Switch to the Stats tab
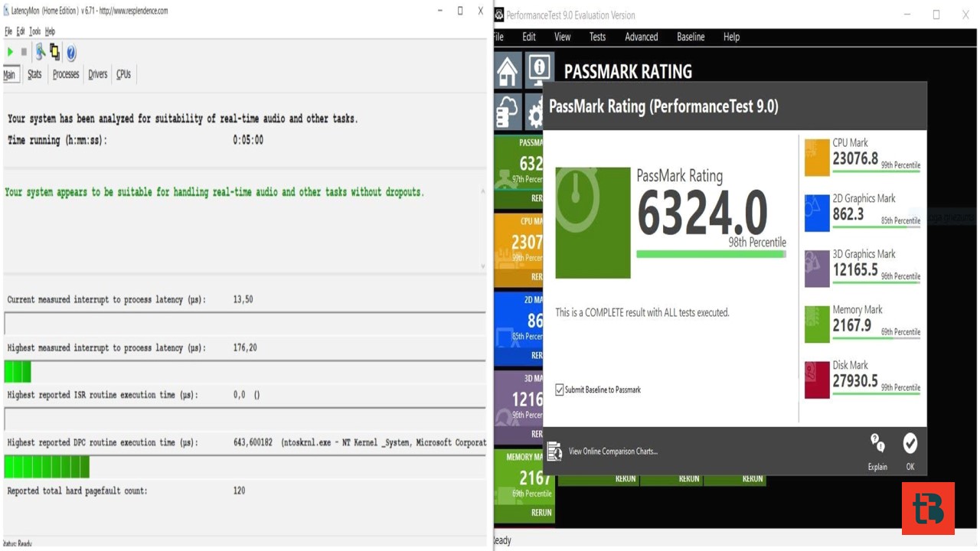The image size is (980, 551). [x=34, y=74]
